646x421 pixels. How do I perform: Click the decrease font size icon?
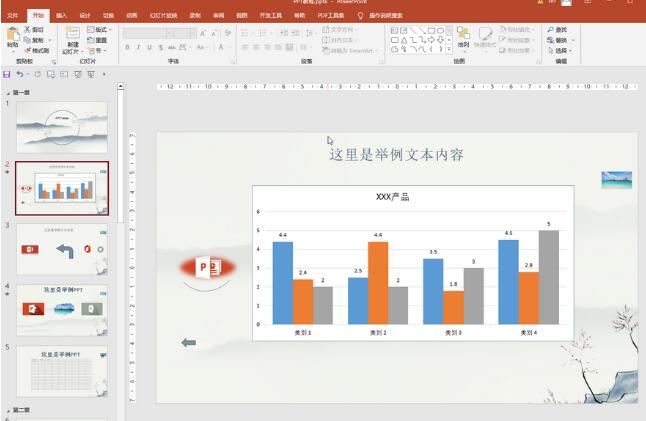[214, 33]
